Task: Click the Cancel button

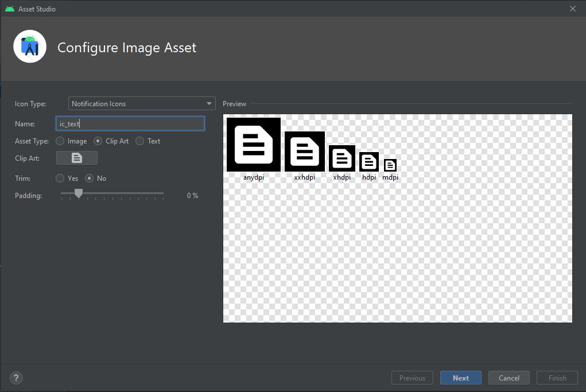Action: tap(509, 378)
